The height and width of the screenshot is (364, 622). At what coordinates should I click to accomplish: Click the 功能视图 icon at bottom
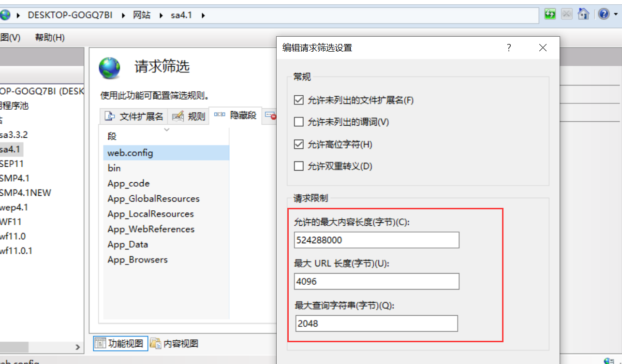pyautogui.click(x=100, y=344)
